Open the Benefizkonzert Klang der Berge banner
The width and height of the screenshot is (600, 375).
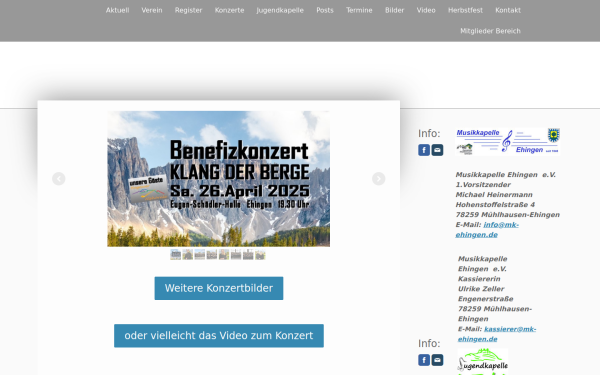pyautogui.click(x=218, y=179)
